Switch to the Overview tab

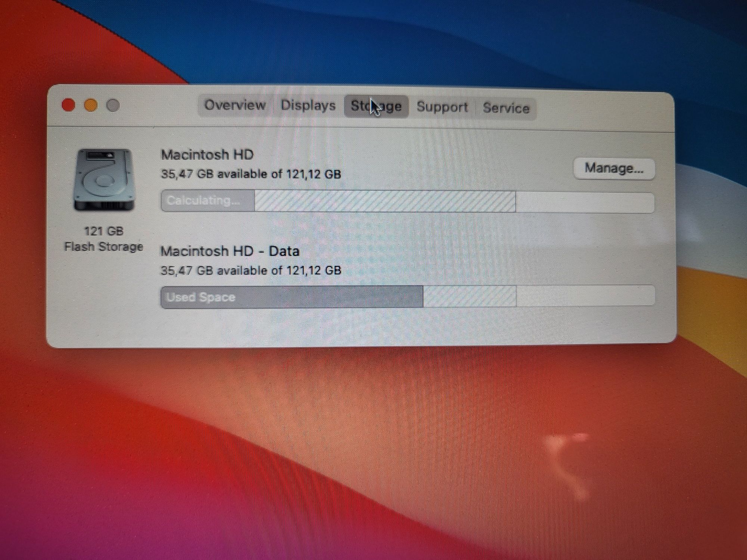point(235,105)
